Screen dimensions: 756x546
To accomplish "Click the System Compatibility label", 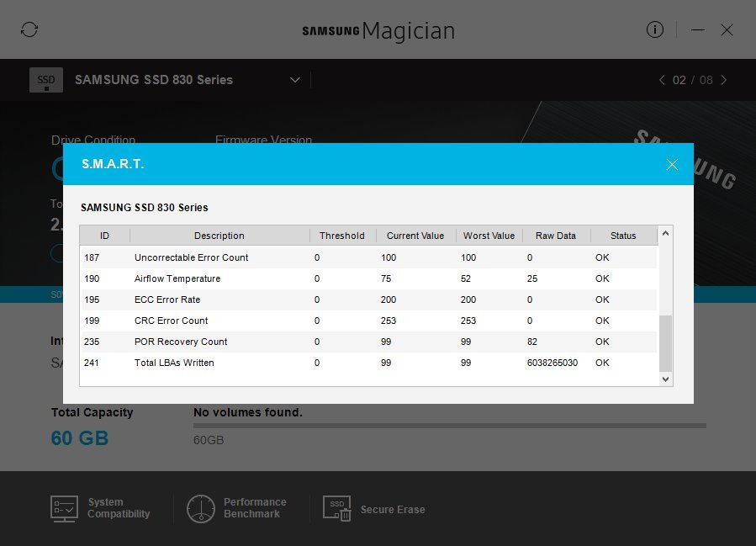I will pyautogui.click(x=119, y=508).
